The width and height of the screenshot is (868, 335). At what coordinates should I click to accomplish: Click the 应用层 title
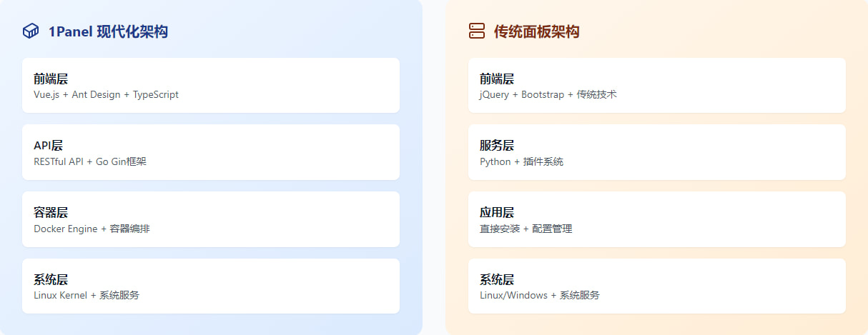[x=497, y=212]
